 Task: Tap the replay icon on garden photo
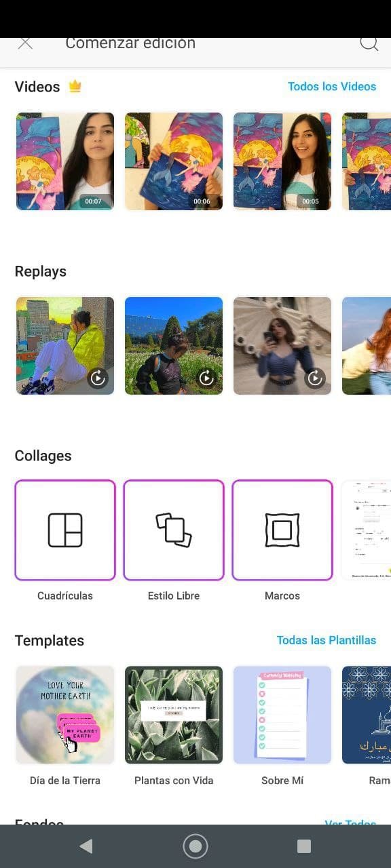click(206, 378)
